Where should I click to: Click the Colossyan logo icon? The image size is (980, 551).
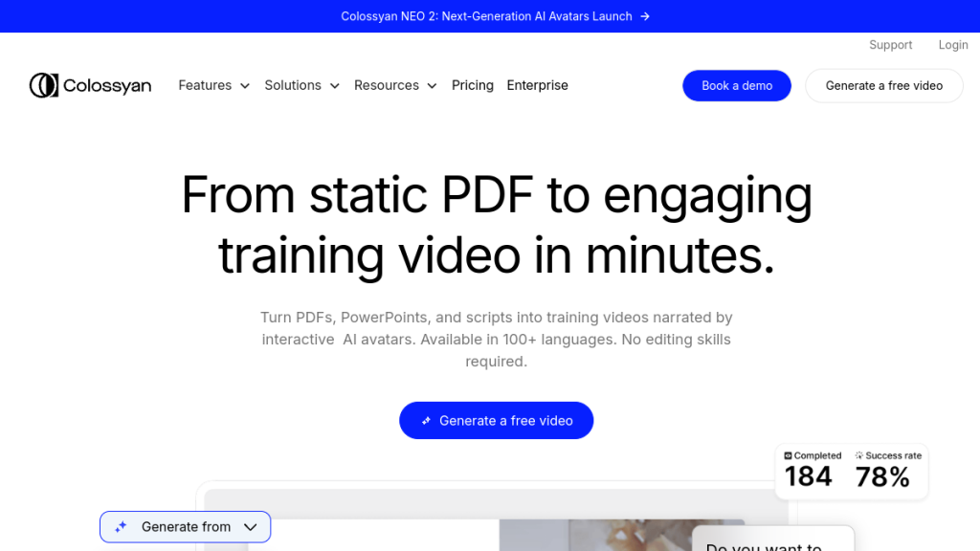click(x=44, y=85)
